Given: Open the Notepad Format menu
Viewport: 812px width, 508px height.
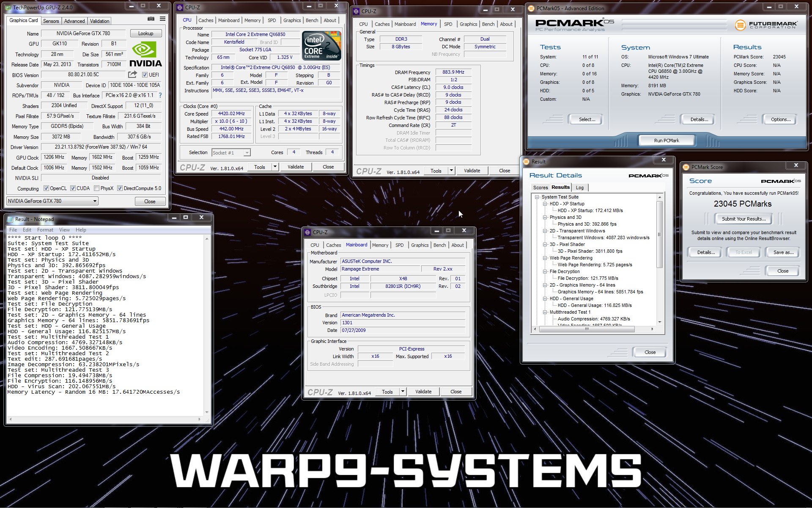Looking at the screenshot, I should coord(45,230).
